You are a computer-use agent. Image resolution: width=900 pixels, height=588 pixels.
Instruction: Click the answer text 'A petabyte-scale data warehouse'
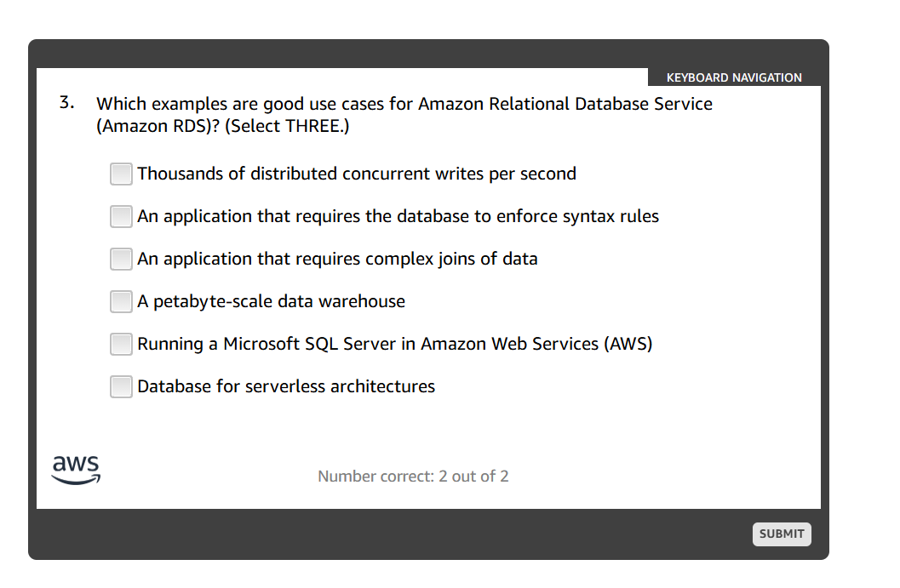point(271,301)
